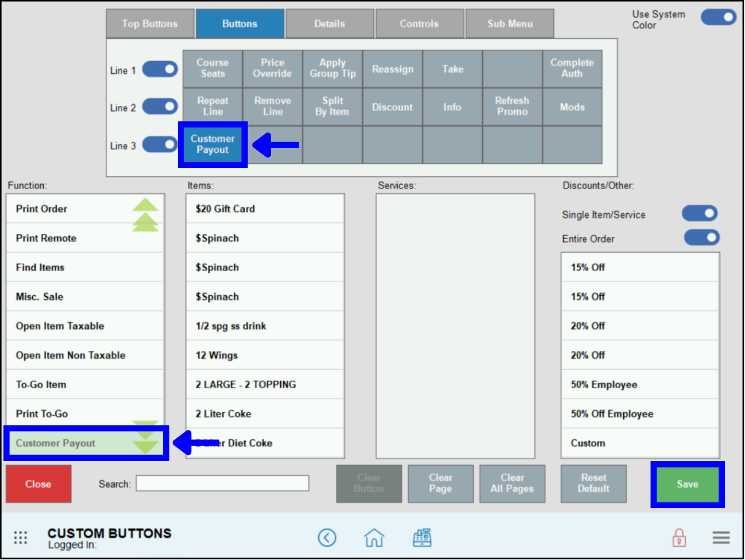The image size is (745, 560).
Task: Click the Reset Default button
Action: pos(593,484)
